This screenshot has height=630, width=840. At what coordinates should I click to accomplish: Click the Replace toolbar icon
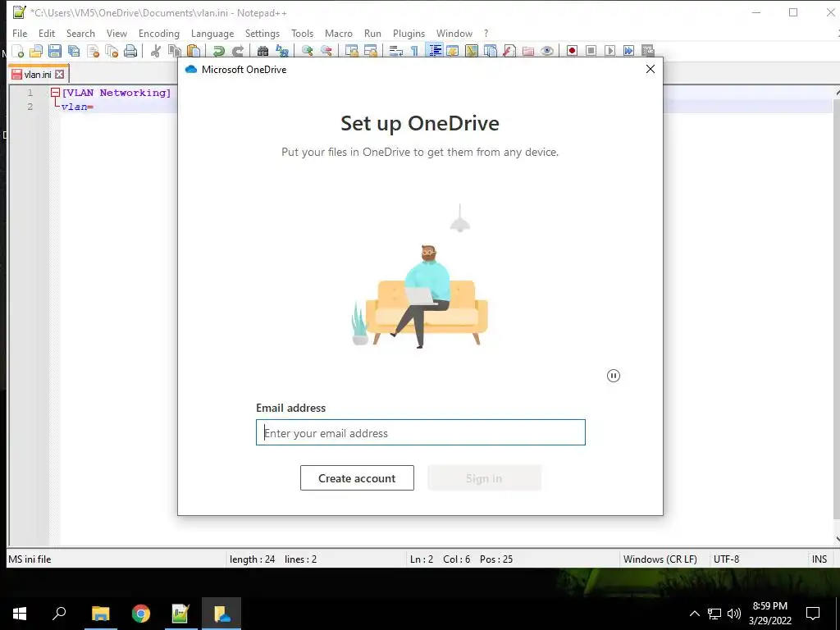[282, 51]
